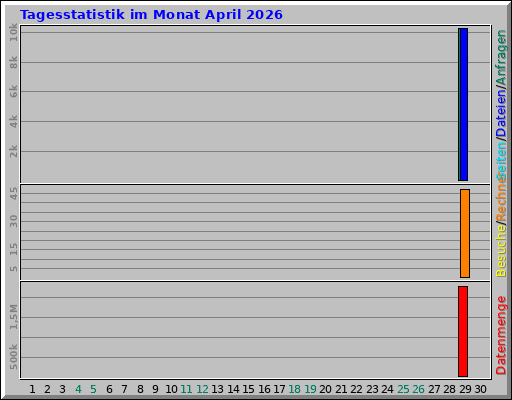Viewport: 512px width, 400px height.
Task: Click the day label 24 on x-axis
Action: pyautogui.click(x=387, y=389)
